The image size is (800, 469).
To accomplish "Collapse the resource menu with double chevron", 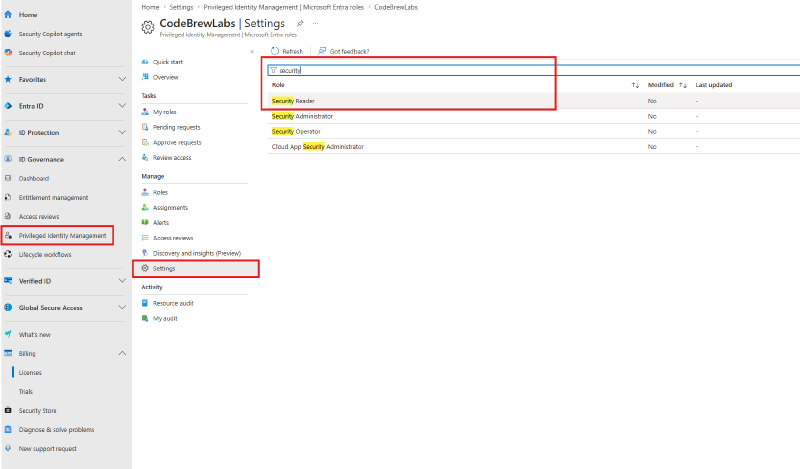I will point(252,52).
